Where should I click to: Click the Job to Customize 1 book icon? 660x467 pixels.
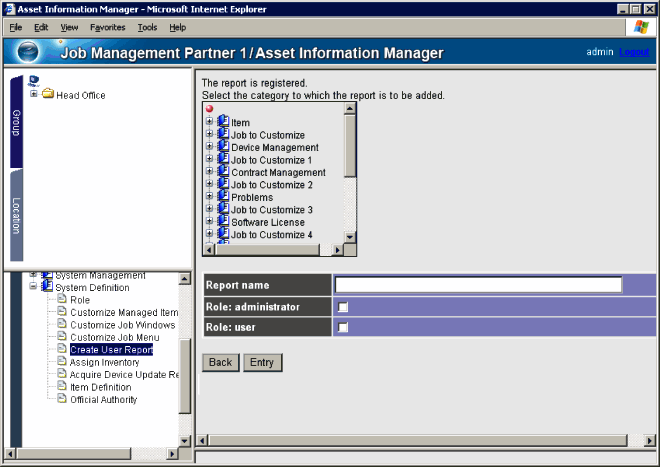pyautogui.click(x=223, y=159)
